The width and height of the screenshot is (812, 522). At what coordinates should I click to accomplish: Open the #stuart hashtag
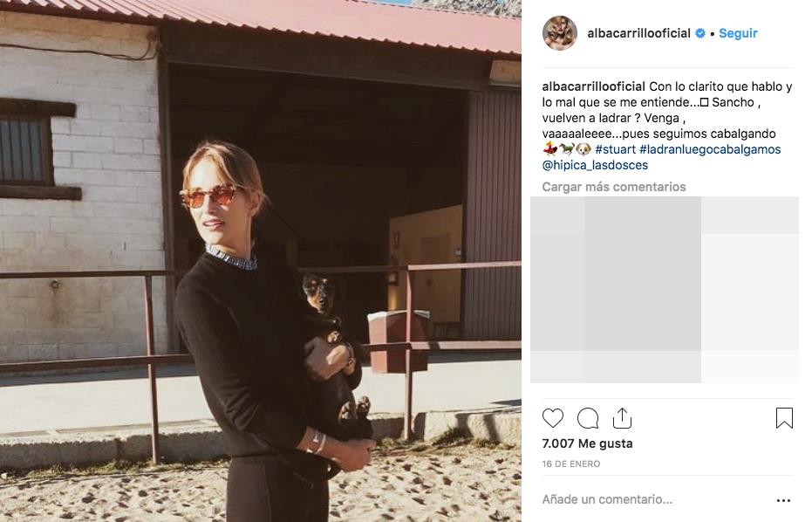[x=615, y=149]
